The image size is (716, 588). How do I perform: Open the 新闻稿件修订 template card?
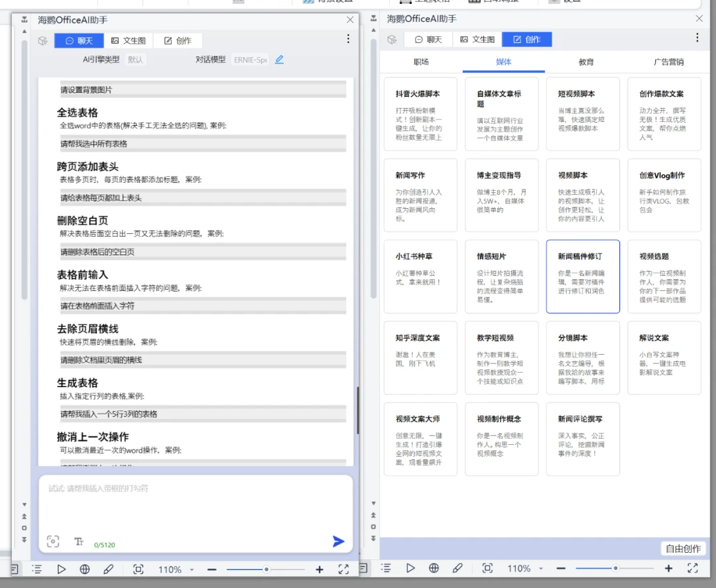click(583, 276)
